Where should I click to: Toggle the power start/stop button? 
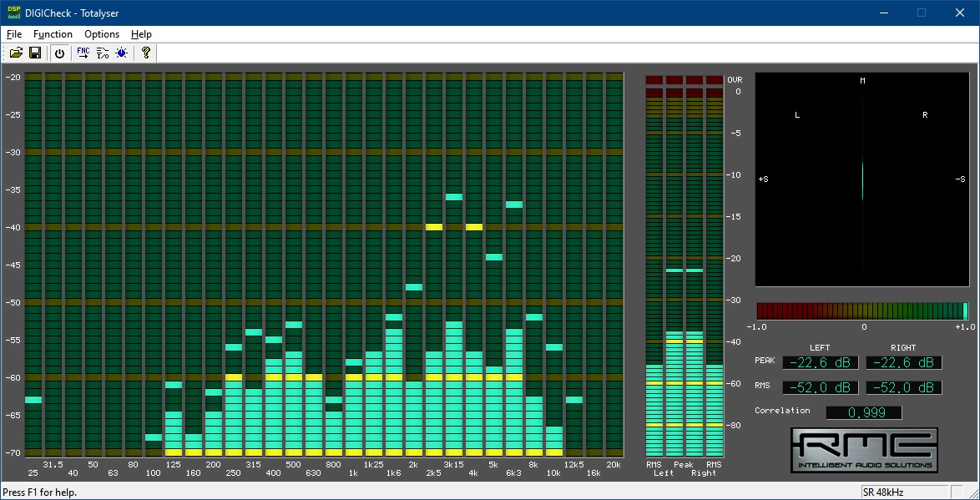tap(59, 53)
